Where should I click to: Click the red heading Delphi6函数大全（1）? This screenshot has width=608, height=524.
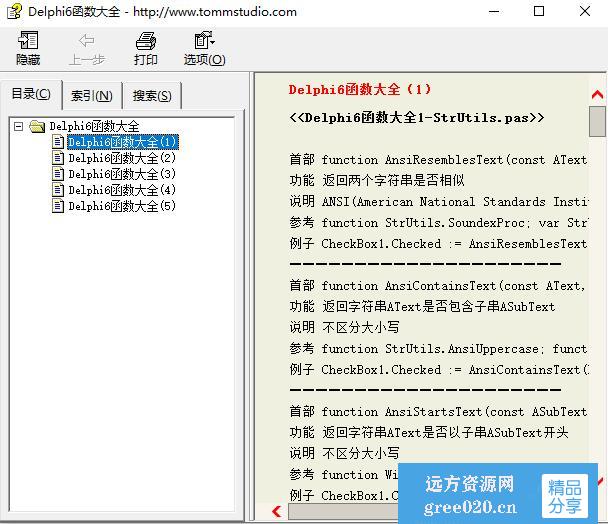point(360,90)
